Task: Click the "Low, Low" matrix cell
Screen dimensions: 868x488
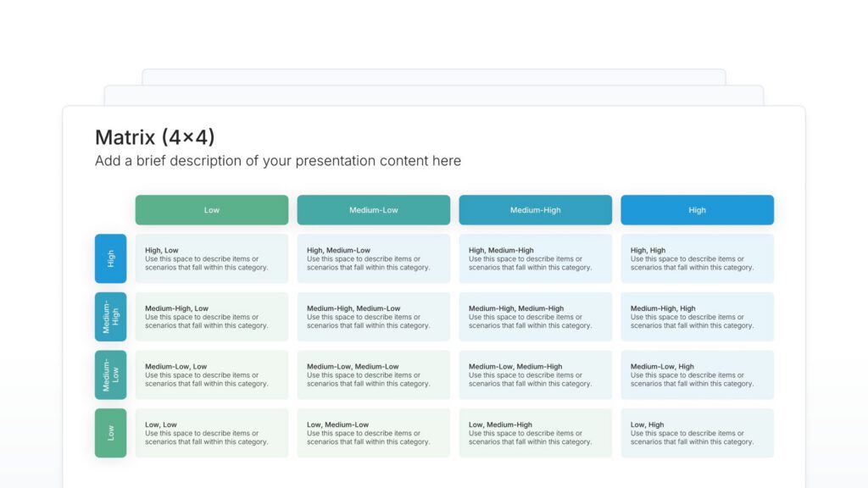Action: (x=212, y=433)
